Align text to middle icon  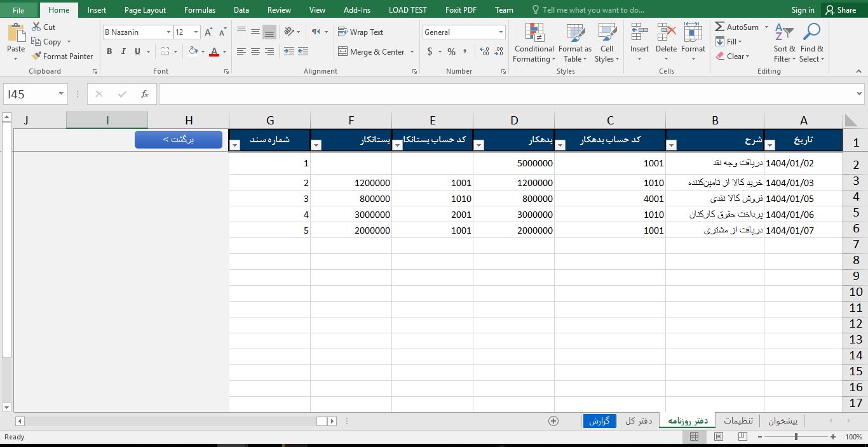pyautogui.click(x=255, y=32)
